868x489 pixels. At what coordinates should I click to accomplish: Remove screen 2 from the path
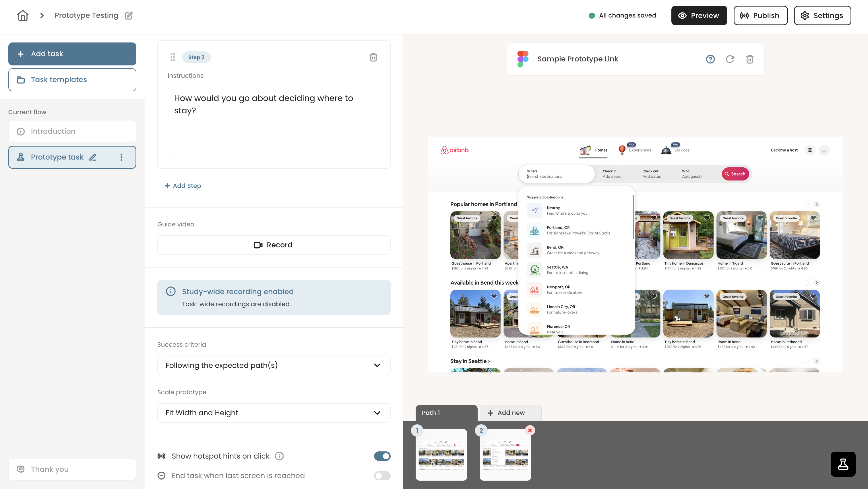530,430
